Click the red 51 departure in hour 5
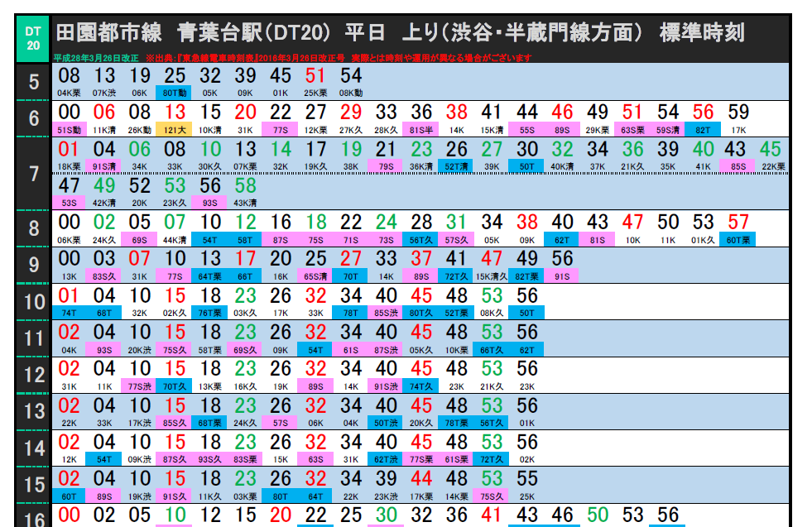 click(x=315, y=75)
